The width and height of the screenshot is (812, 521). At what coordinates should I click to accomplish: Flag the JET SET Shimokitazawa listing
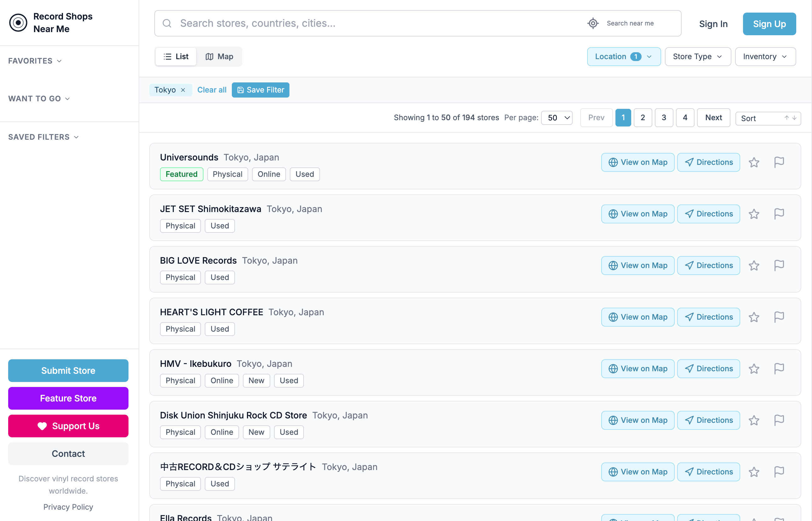[779, 214]
